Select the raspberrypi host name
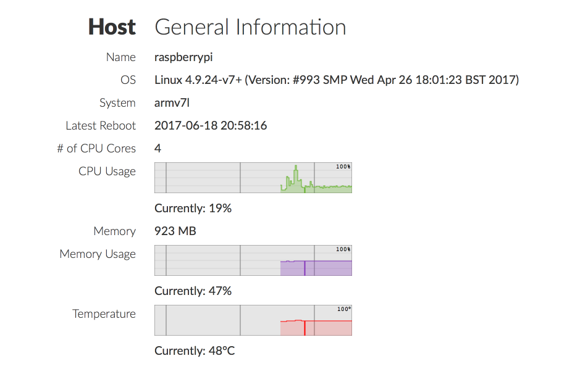 183,57
